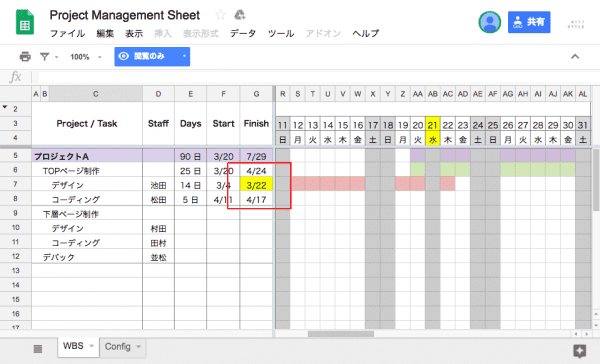Open the ファイル menu
The height and width of the screenshot is (364, 600).
(x=68, y=34)
